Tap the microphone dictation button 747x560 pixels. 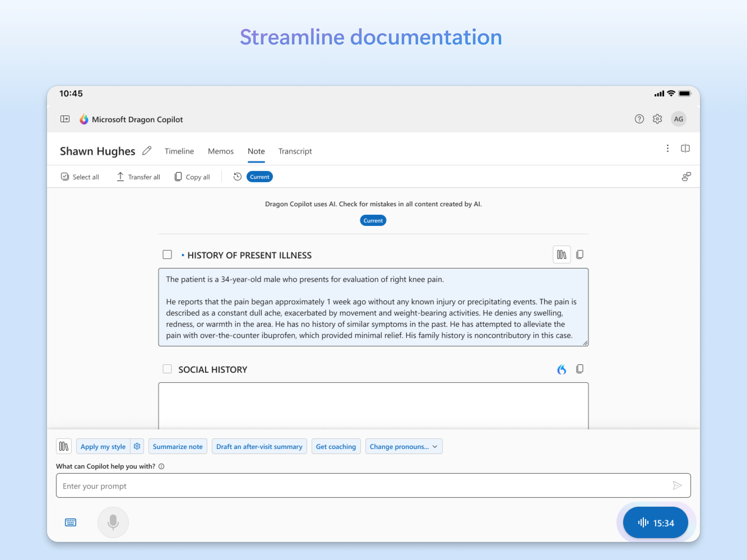pyautogui.click(x=113, y=523)
